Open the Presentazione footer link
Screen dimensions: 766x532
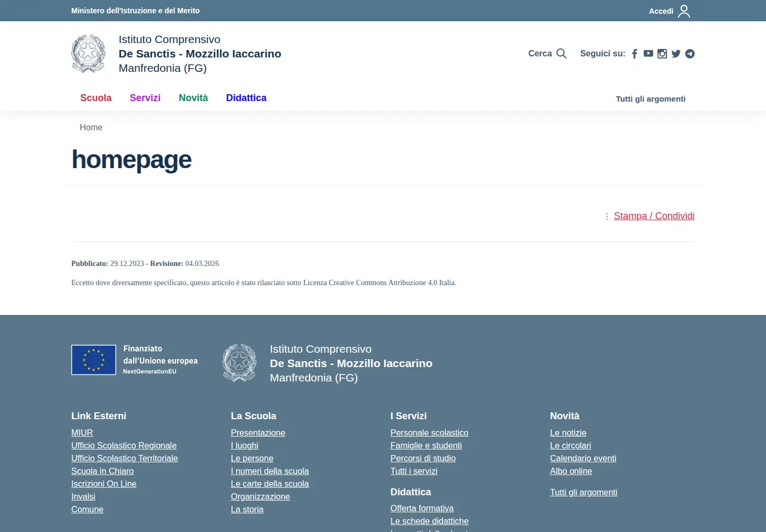(258, 433)
